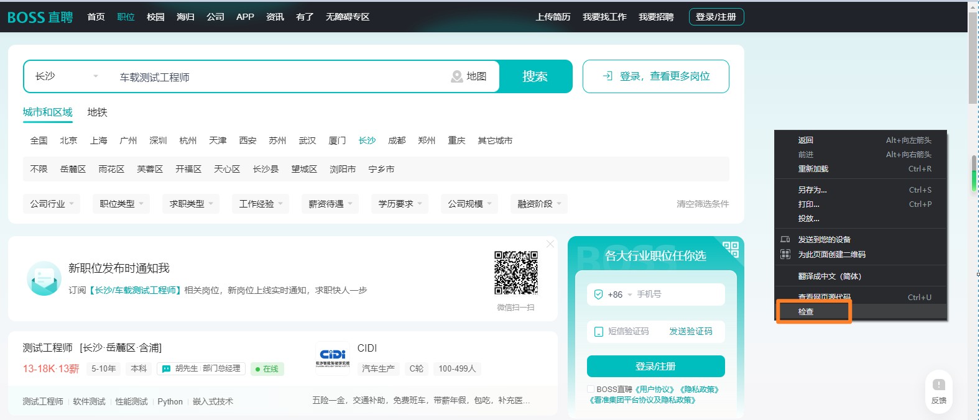Screen dimensions: 980x420
Task: Expand the 学历要求 filter
Action: point(400,204)
